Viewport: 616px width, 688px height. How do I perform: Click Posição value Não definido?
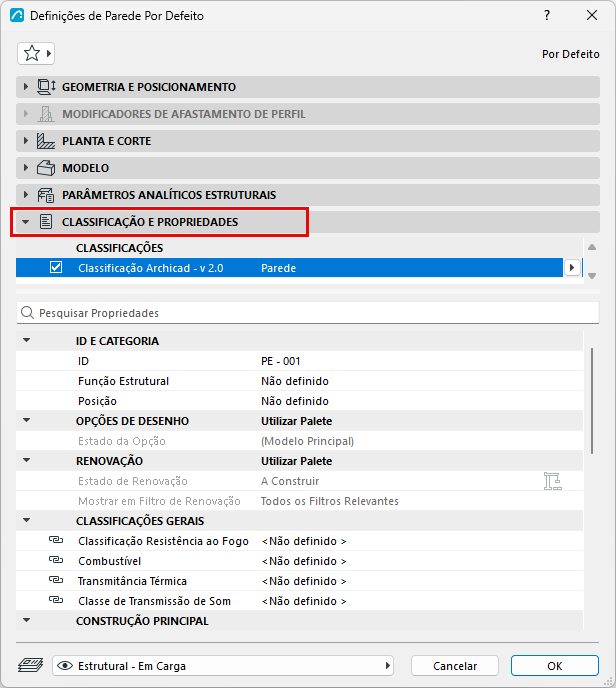tap(295, 401)
